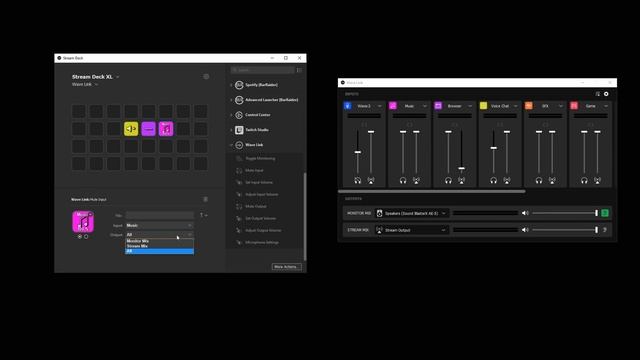Click the list icon beside Wave Link: Mute Input
Image resolution: width=640 pixels, height=360 pixels.
[205, 199]
